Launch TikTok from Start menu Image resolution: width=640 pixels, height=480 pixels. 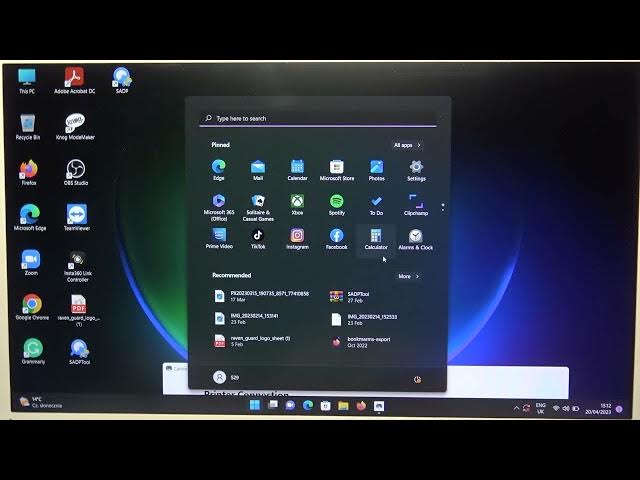click(x=258, y=239)
